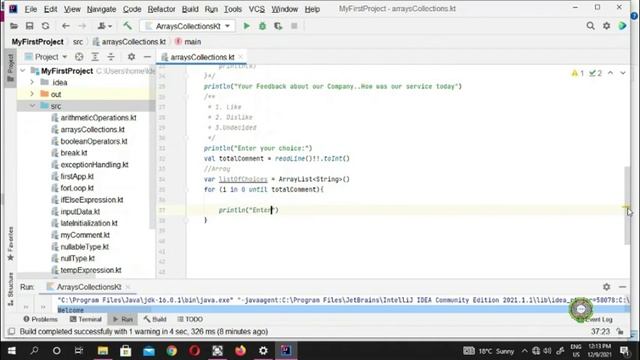Click the editor vertical scrollbar

point(627,205)
